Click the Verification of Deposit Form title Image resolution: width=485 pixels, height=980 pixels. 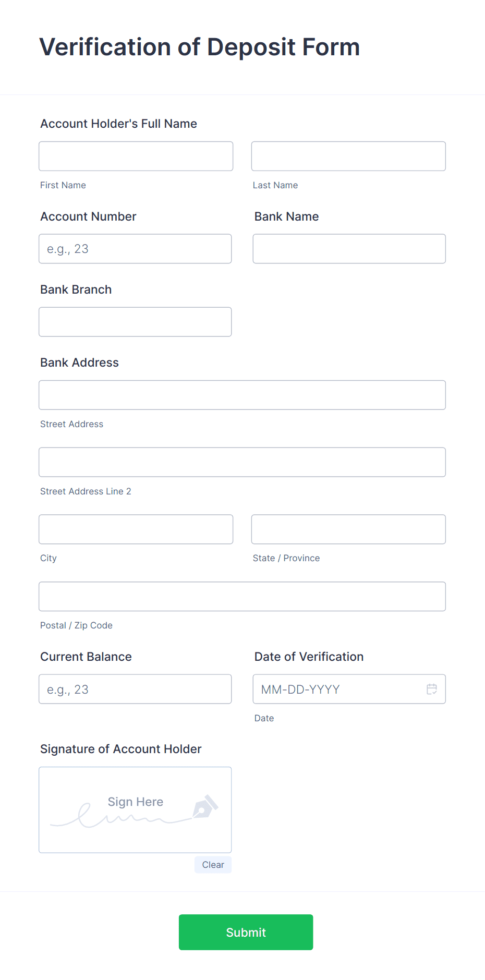pyautogui.click(x=200, y=47)
